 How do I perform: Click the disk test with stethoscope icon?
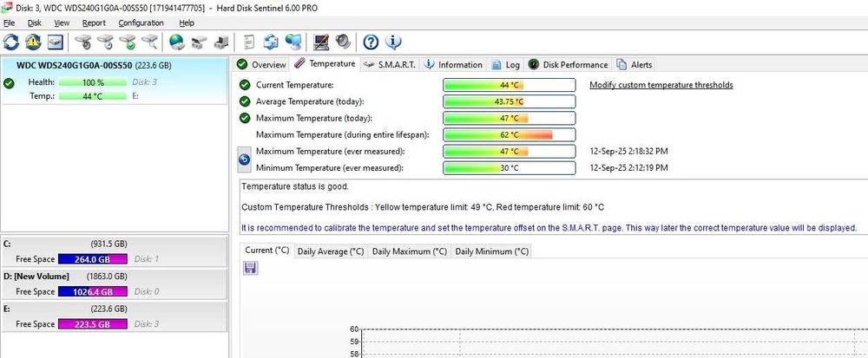click(x=83, y=42)
